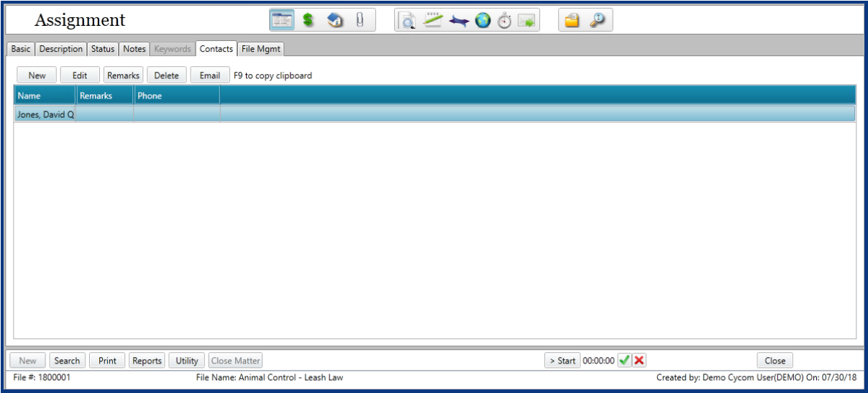Select the Jones, David Q contact row

tap(434, 114)
